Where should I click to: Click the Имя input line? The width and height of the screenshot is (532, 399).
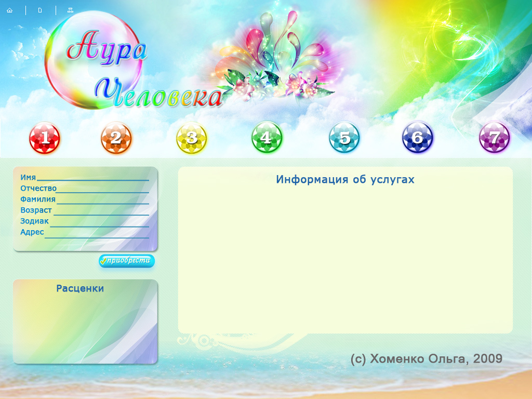click(x=94, y=177)
